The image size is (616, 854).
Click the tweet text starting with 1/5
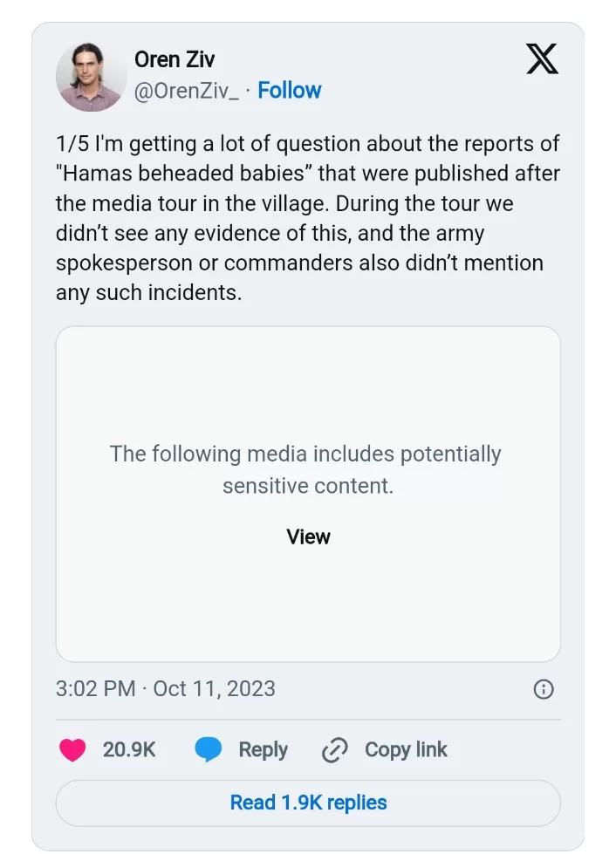[x=308, y=218]
